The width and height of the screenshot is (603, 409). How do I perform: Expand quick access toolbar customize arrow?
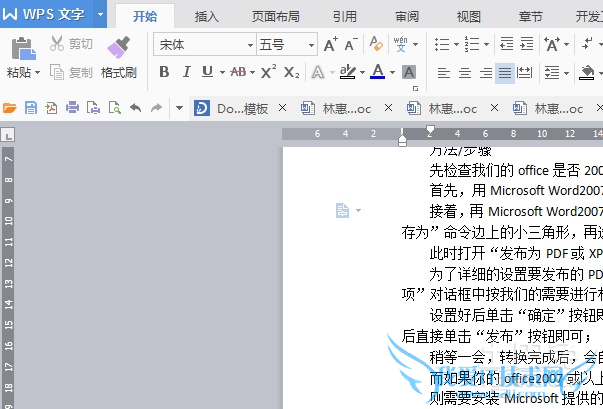179,108
